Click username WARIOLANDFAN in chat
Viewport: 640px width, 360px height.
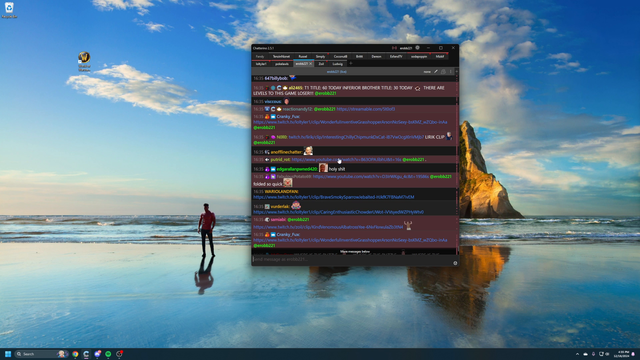tap(282, 191)
